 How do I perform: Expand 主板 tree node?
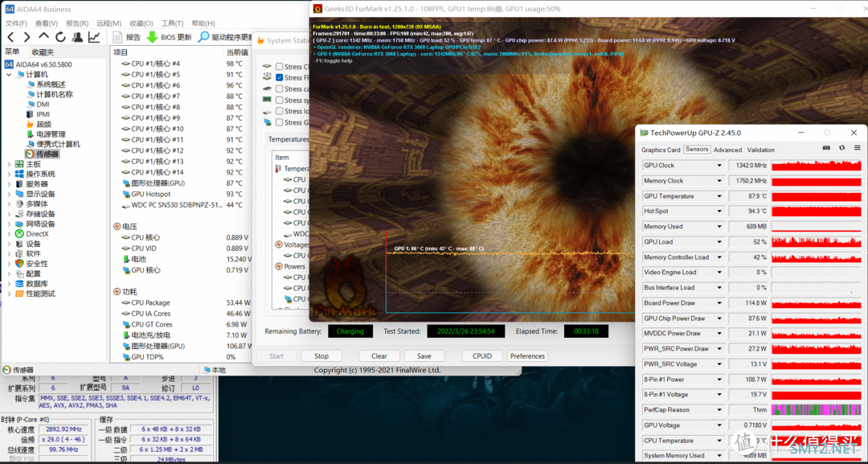[x=9, y=164]
